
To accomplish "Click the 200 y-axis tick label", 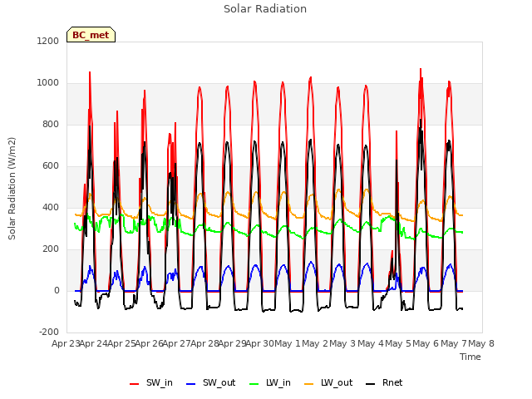I will 51,249.
